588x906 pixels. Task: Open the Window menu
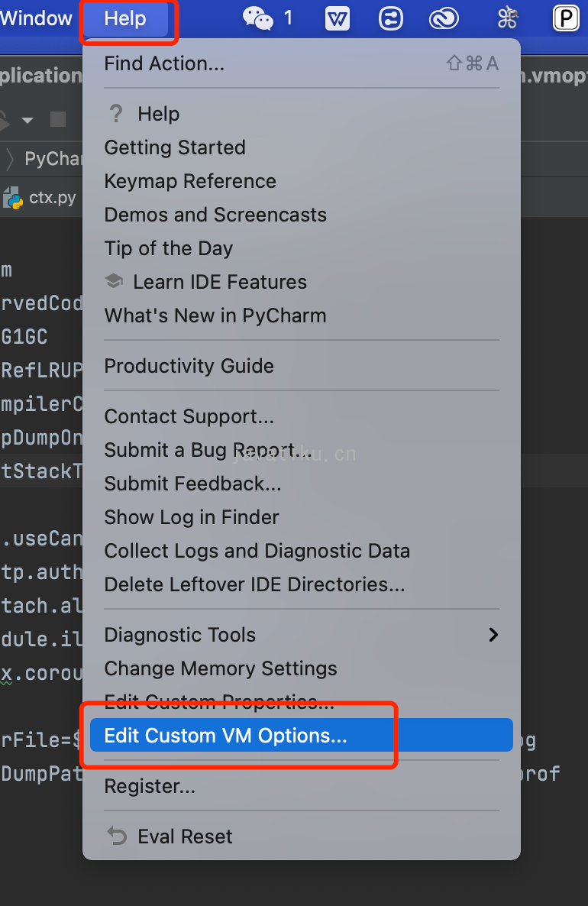tap(36, 18)
